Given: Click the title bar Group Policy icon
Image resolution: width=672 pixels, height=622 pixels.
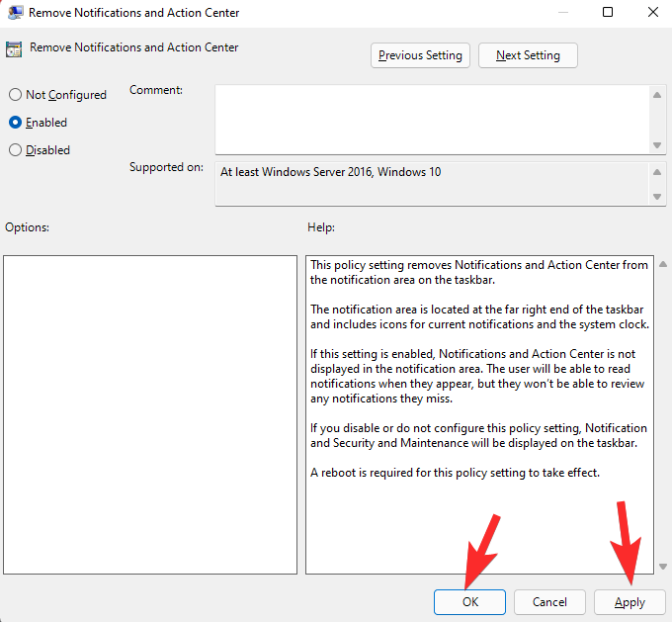Looking at the screenshot, I should coord(16,13).
